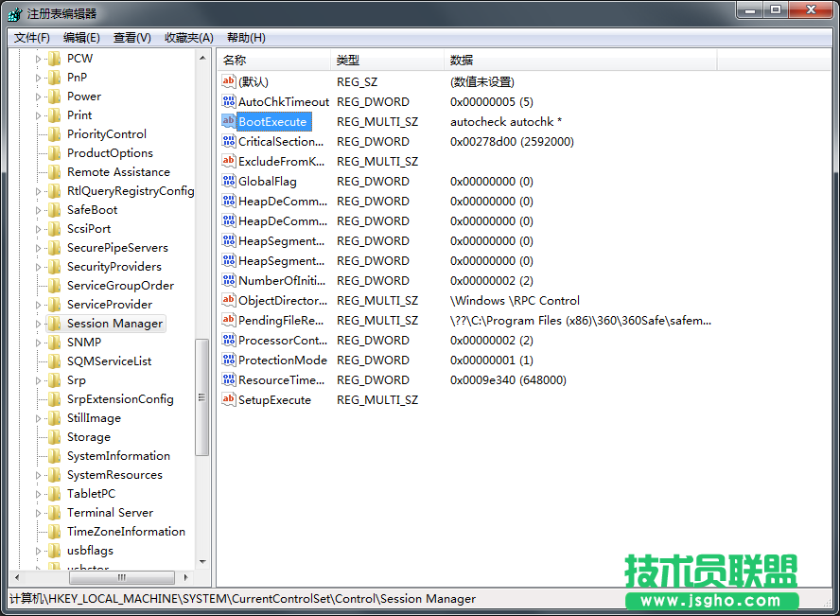Click the multi-string icon for ObjectDirector entry
The height and width of the screenshot is (616, 840).
228,300
